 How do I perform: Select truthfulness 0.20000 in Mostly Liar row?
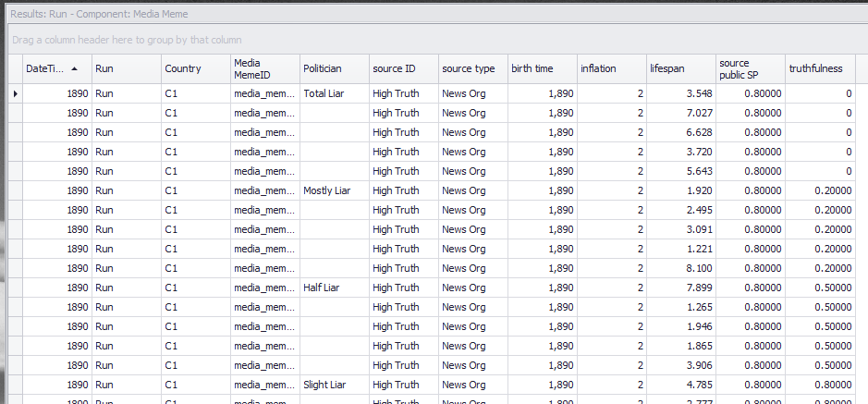pyautogui.click(x=819, y=190)
